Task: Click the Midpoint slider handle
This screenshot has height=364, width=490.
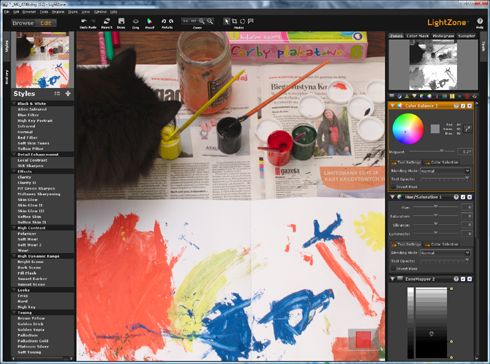Action: (442, 151)
